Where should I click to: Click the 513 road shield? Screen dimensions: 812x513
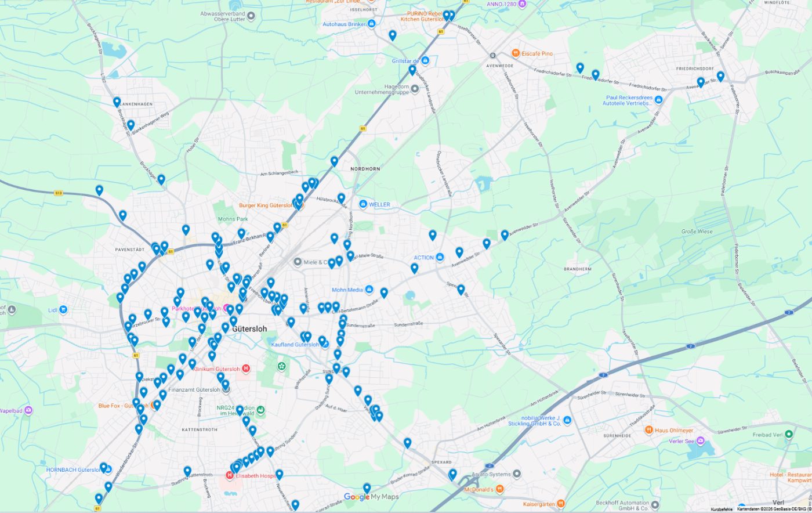coord(58,193)
